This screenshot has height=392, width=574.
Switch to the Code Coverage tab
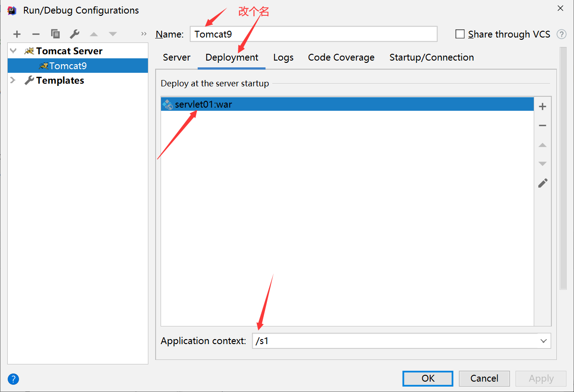pyautogui.click(x=341, y=57)
